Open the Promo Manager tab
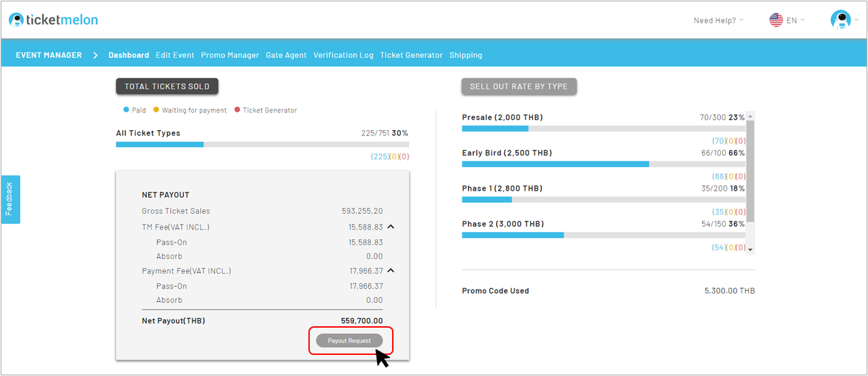 [230, 55]
